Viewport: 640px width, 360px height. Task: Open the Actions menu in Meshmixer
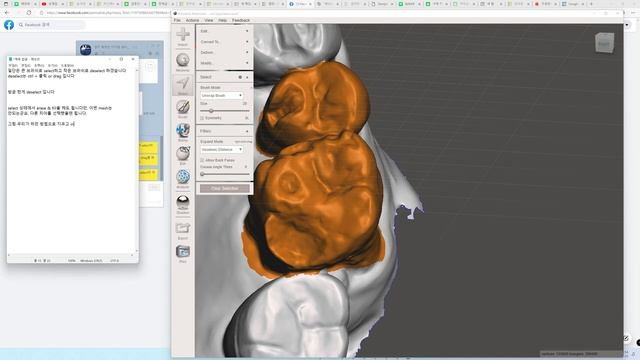point(192,20)
